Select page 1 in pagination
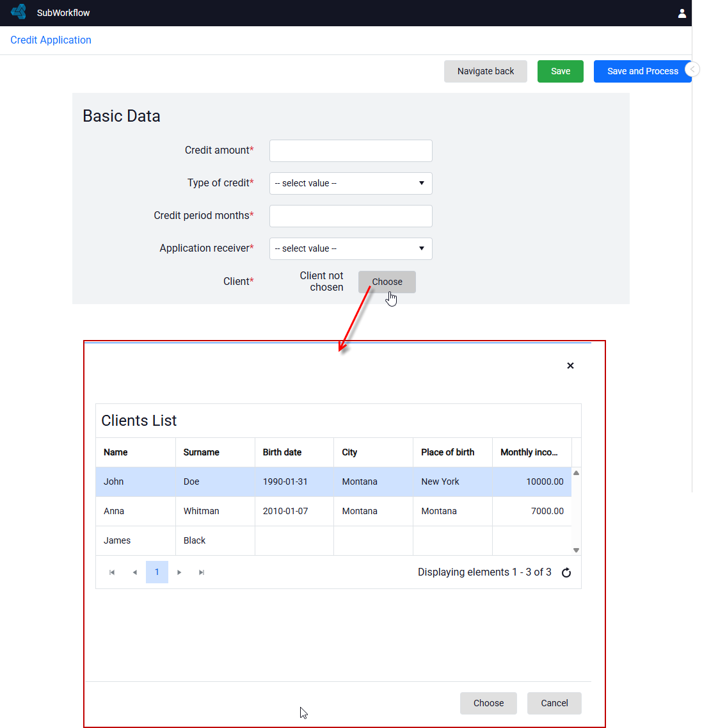The width and height of the screenshot is (702, 728). (157, 572)
